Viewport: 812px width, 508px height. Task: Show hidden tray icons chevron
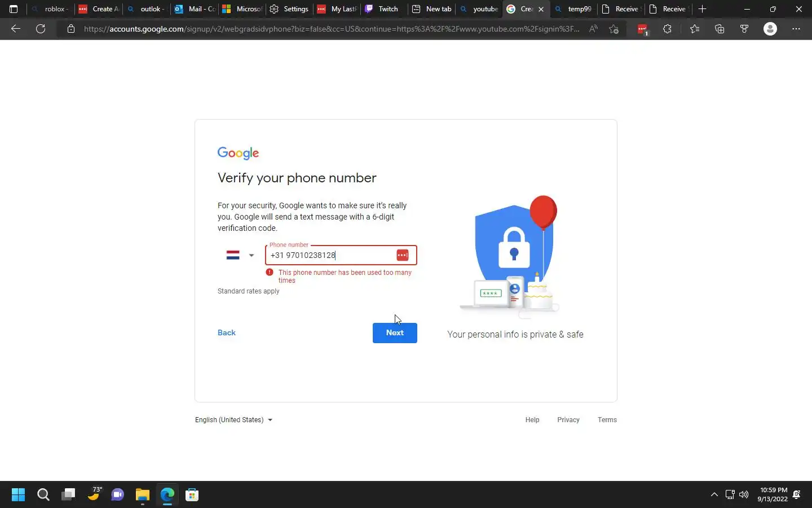click(x=714, y=495)
